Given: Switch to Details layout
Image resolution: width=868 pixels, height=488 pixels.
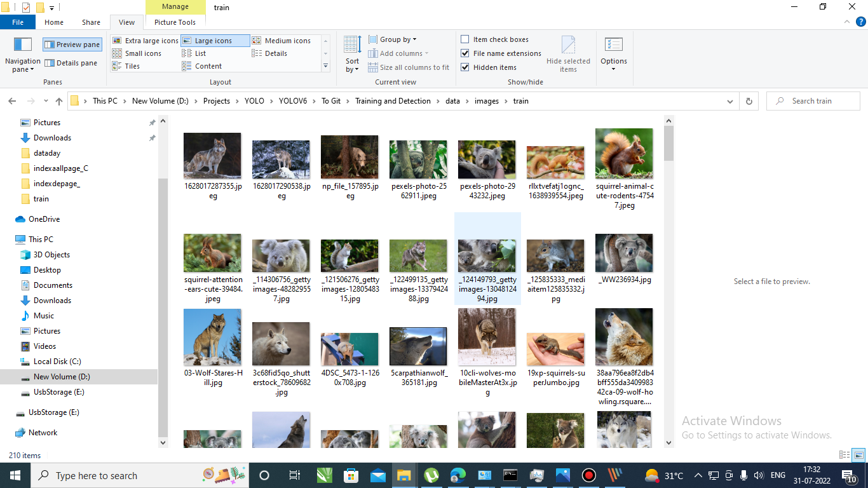Looking at the screenshot, I should 270,53.
